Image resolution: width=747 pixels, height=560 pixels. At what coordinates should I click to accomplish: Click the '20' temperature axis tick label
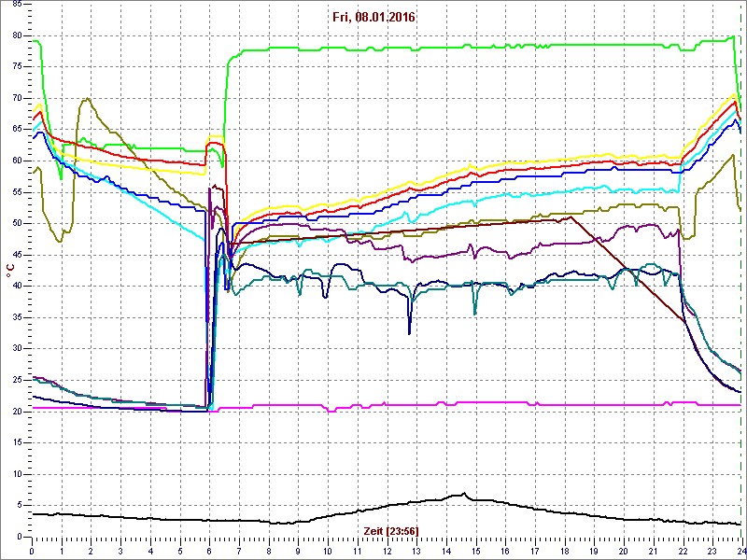(17, 412)
